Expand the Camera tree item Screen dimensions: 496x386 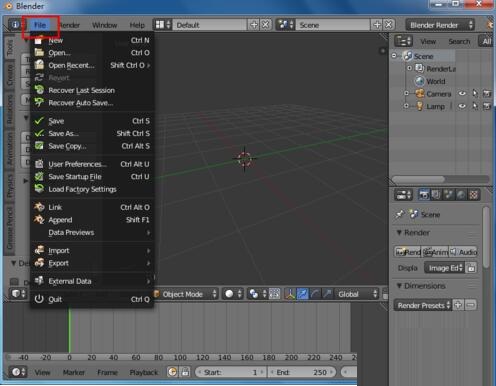406,94
